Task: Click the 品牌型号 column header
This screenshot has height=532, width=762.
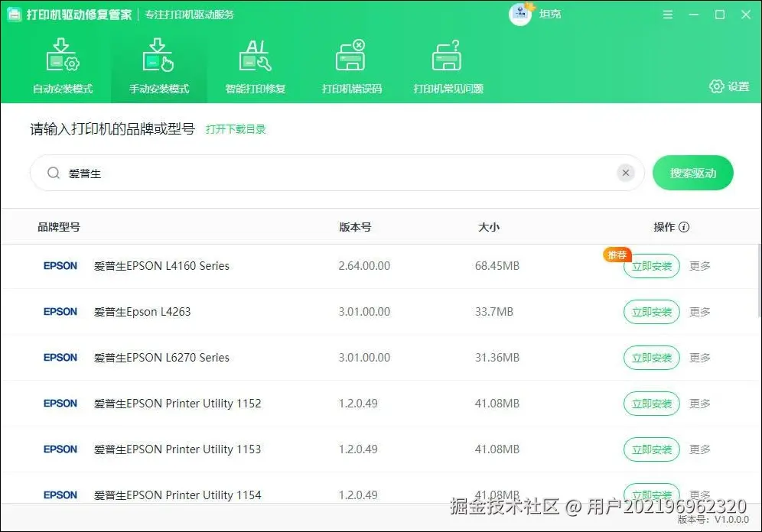Action: [x=59, y=227]
